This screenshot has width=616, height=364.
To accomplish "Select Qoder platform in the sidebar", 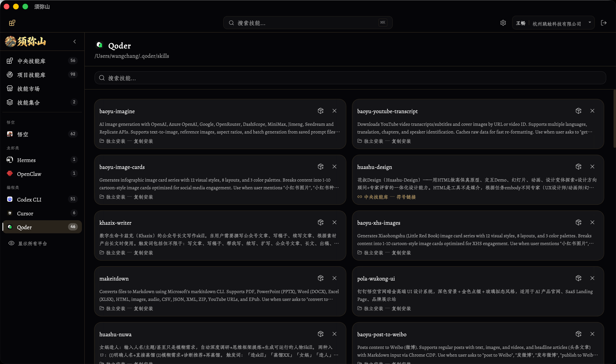I will coord(42,227).
